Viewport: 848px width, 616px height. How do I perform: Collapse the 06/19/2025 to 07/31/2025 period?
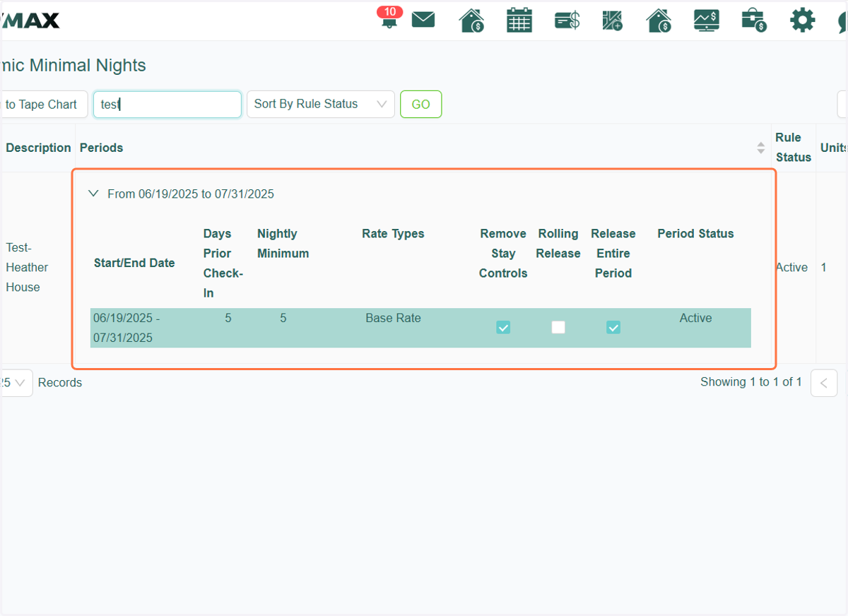coord(93,194)
